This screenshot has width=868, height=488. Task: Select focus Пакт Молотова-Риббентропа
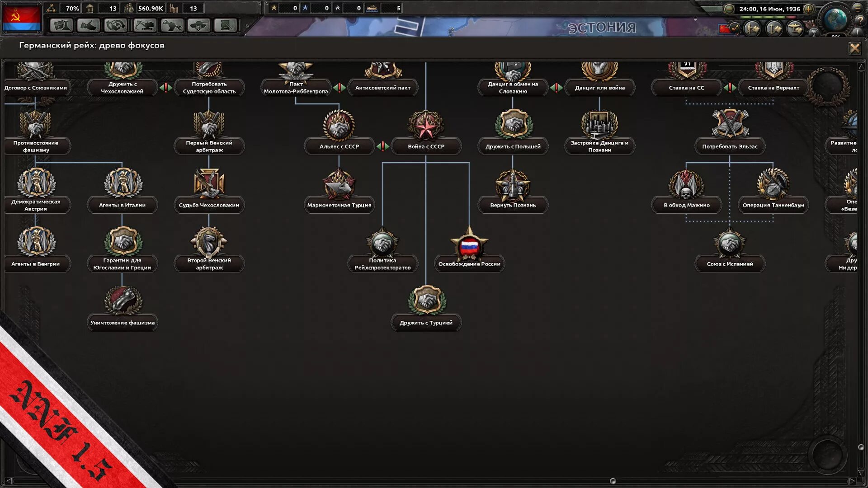[296, 88]
